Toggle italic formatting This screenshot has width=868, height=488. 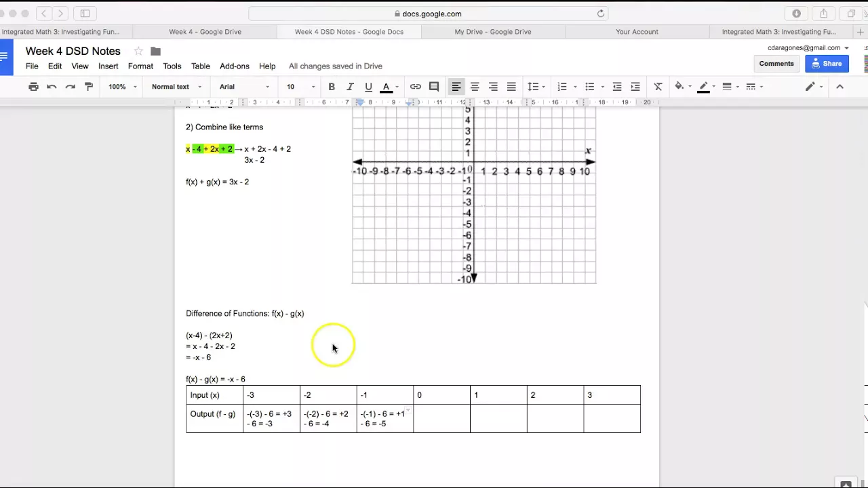pos(350,87)
